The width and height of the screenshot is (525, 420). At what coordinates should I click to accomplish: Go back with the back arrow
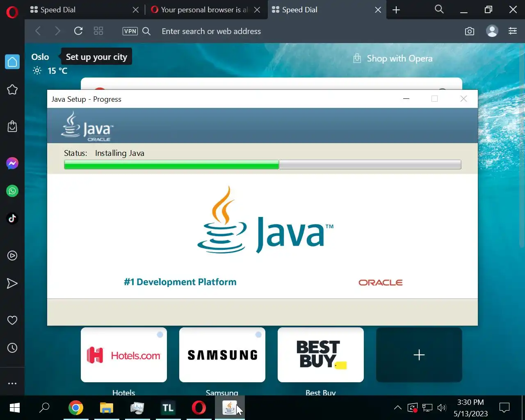pos(38,31)
